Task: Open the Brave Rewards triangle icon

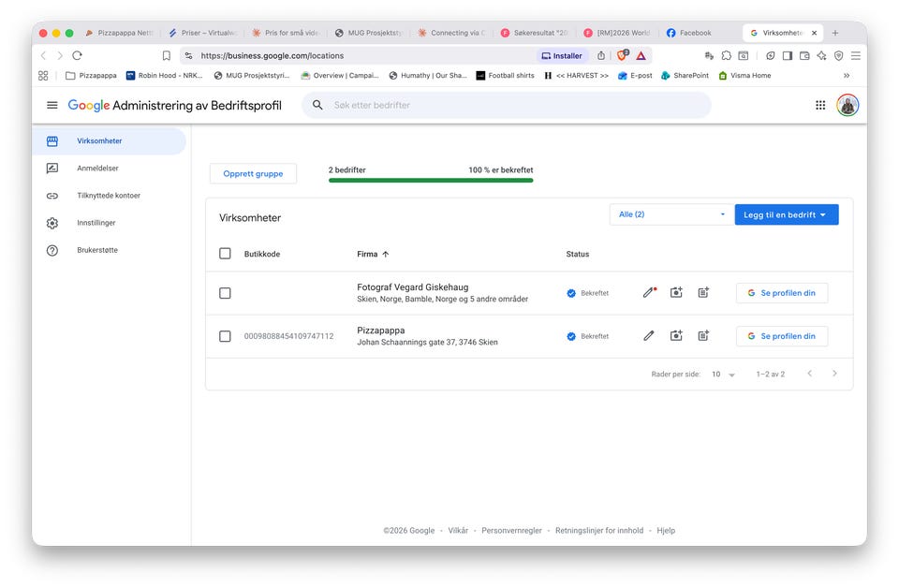Action: coord(641,55)
